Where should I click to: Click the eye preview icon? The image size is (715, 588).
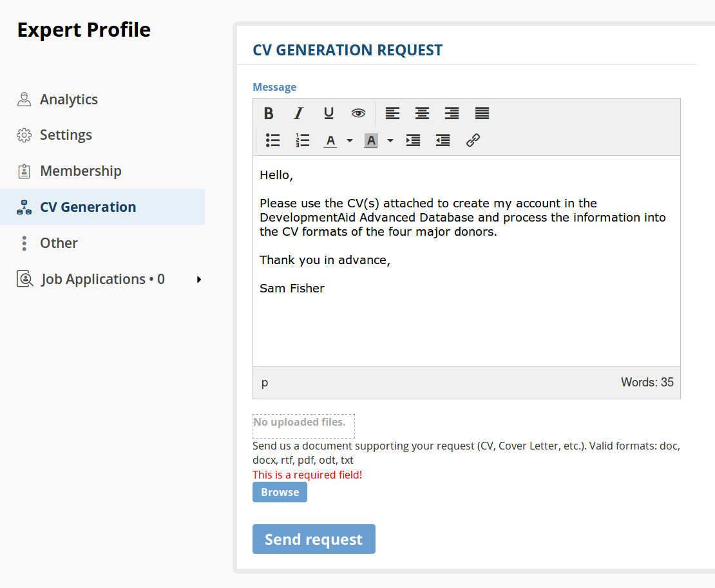point(358,113)
